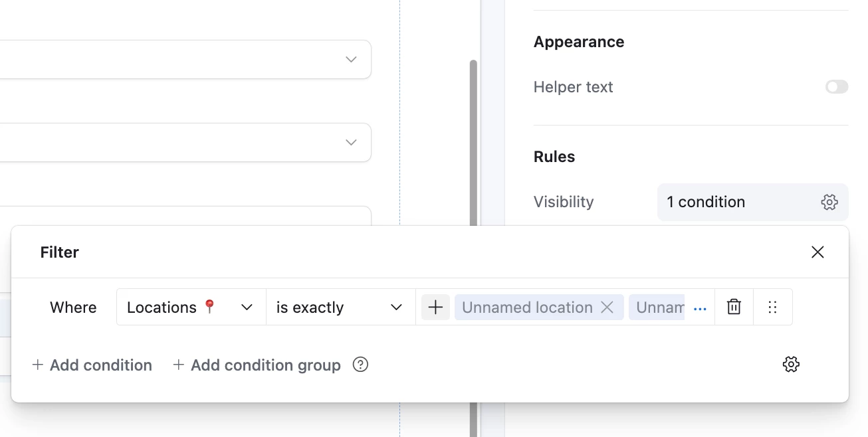
Task: Expand the first form dropdown field
Action: 351,60
